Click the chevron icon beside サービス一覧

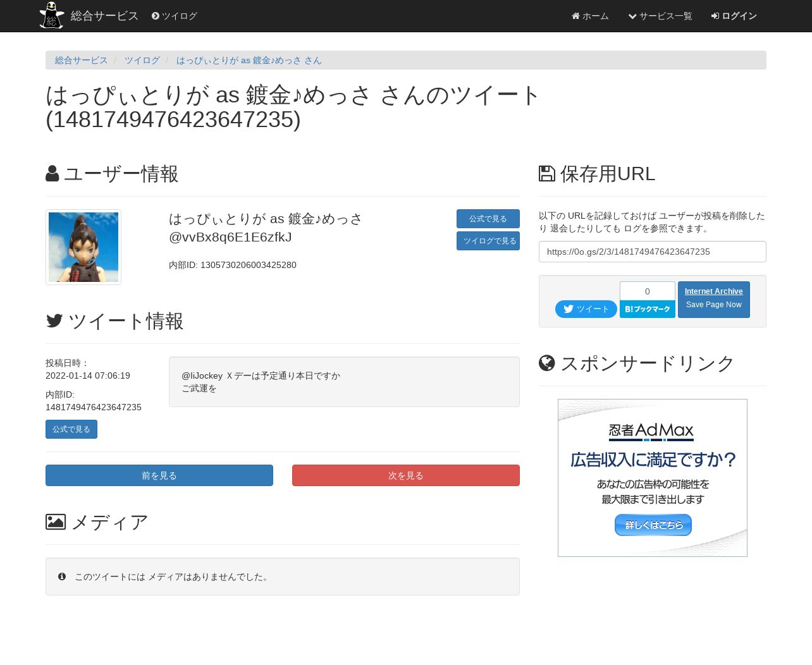(x=632, y=16)
